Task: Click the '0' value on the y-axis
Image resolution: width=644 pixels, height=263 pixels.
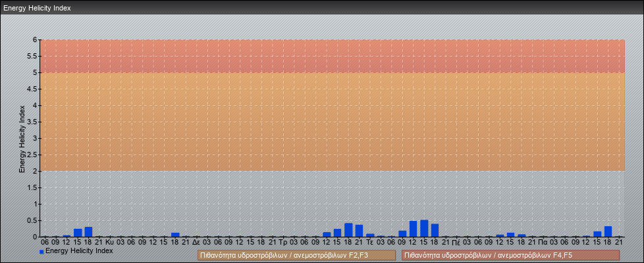Action: pos(36,237)
